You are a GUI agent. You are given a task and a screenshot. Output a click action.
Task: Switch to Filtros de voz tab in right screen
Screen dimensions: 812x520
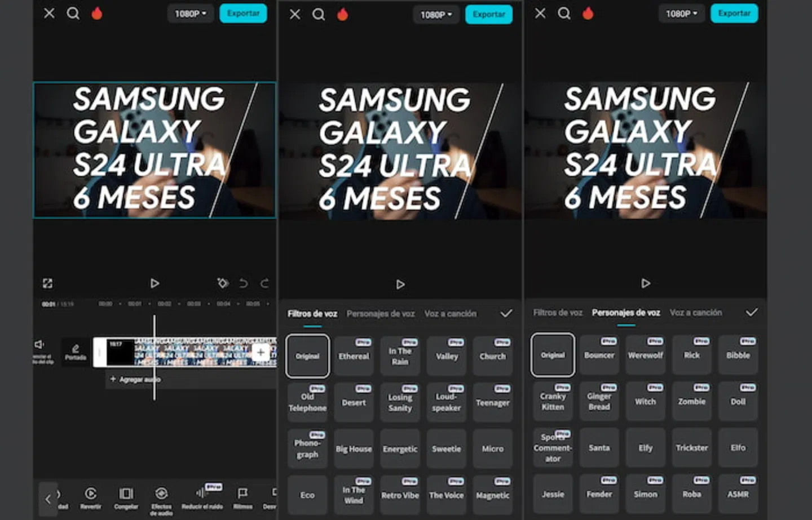[558, 313]
